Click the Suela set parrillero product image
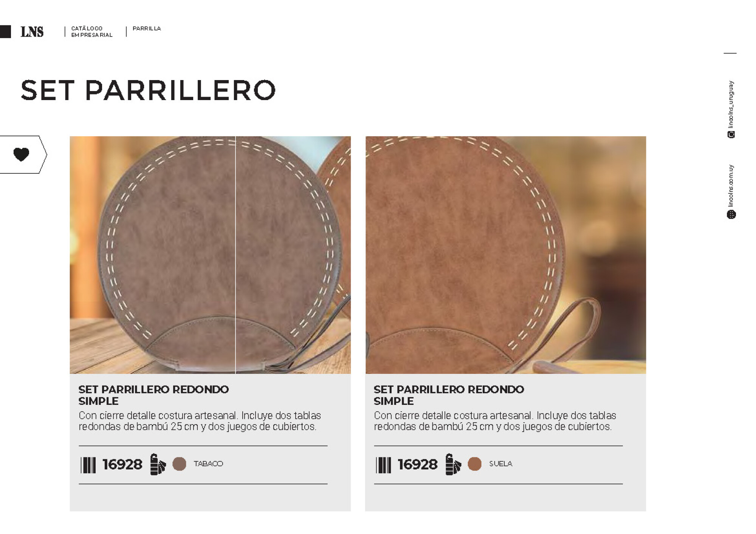This screenshot has width=756, height=534. pyautogui.click(x=506, y=255)
